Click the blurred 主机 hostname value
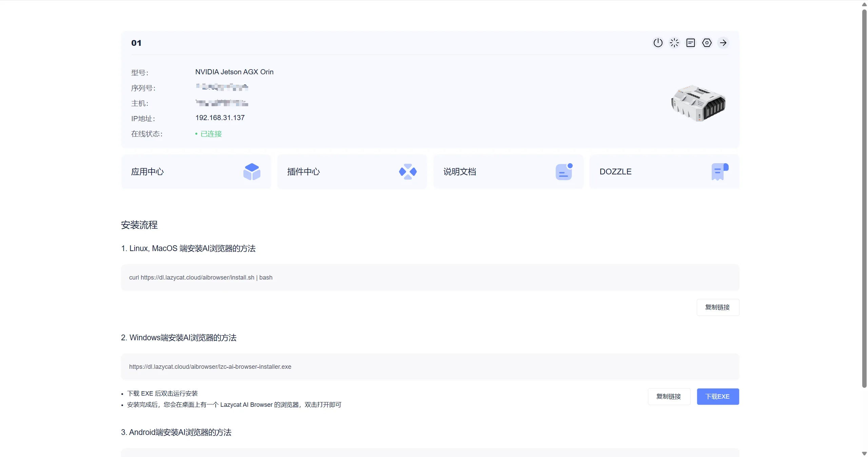Screen dimensions: 868x457 point(222,102)
